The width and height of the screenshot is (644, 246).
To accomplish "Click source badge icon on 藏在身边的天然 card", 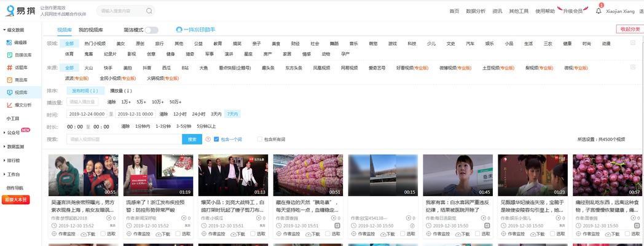I will click(x=337, y=226).
